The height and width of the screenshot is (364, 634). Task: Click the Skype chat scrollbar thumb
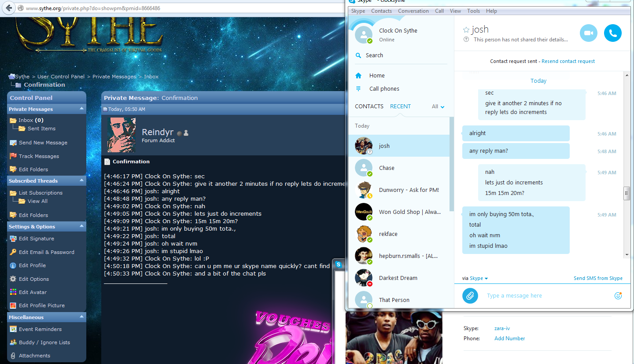(x=627, y=193)
